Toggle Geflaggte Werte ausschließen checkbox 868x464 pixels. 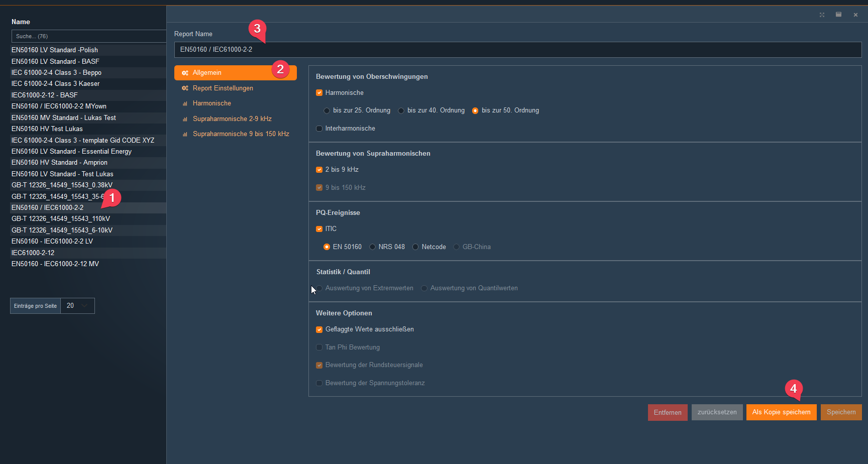click(319, 329)
